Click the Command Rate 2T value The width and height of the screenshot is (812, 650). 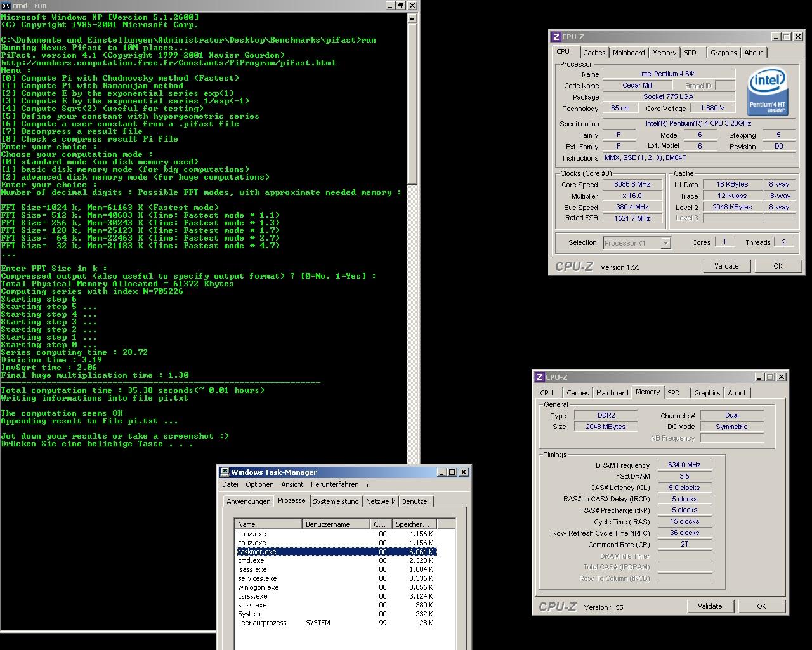point(684,544)
